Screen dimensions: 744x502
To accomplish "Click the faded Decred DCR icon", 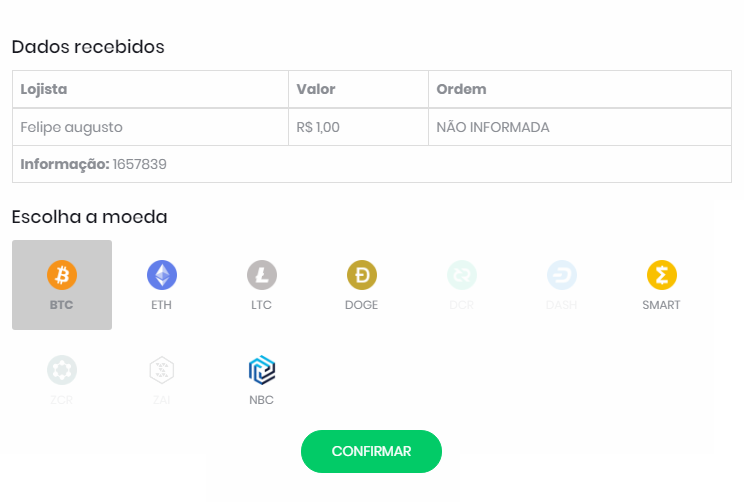I will click(462, 275).
